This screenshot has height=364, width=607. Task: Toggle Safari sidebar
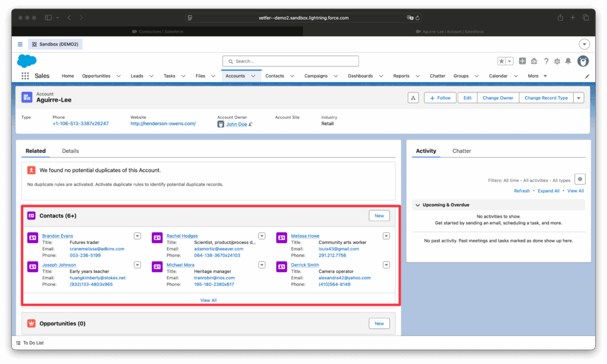[x=49, y=18]
